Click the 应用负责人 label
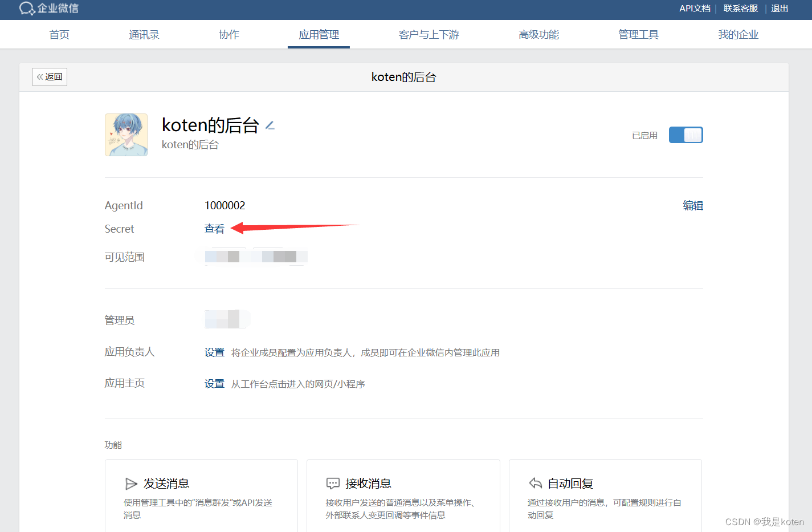This screenshot has width=812, height=532. [x=129, y=352]
